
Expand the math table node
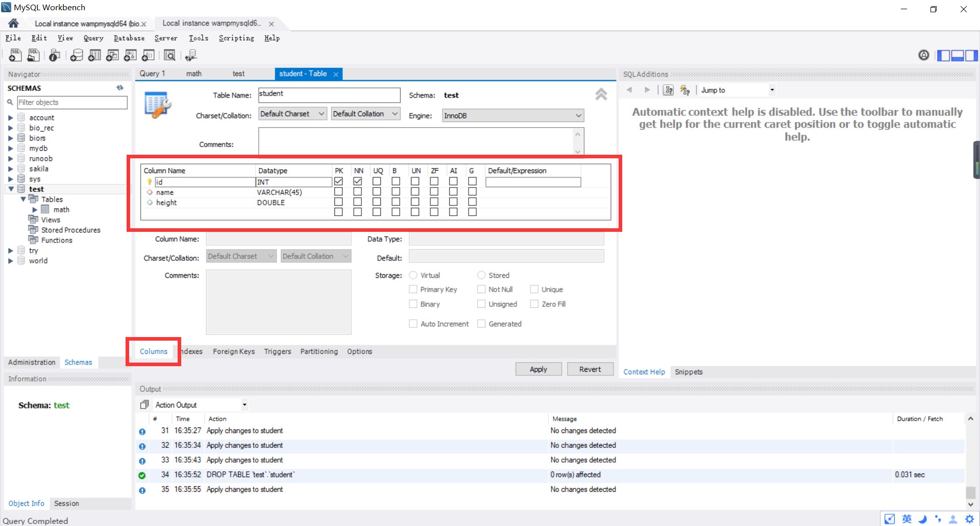[35, 209]
